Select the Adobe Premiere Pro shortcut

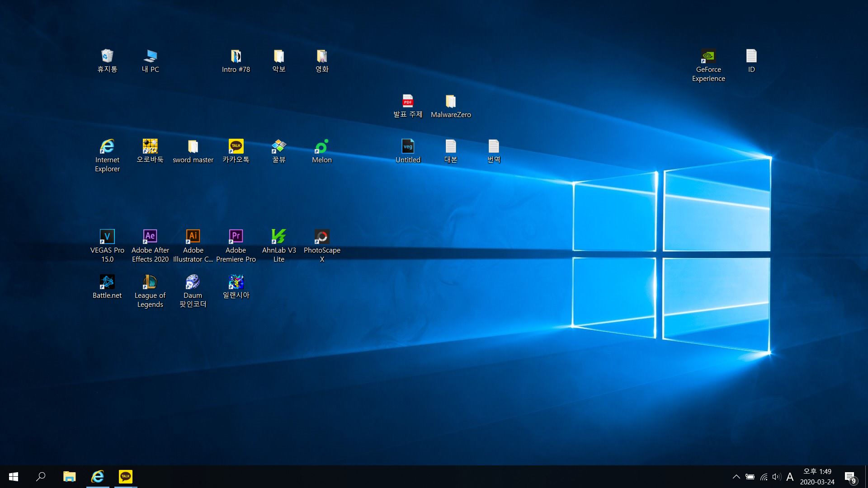click(236, 246)
